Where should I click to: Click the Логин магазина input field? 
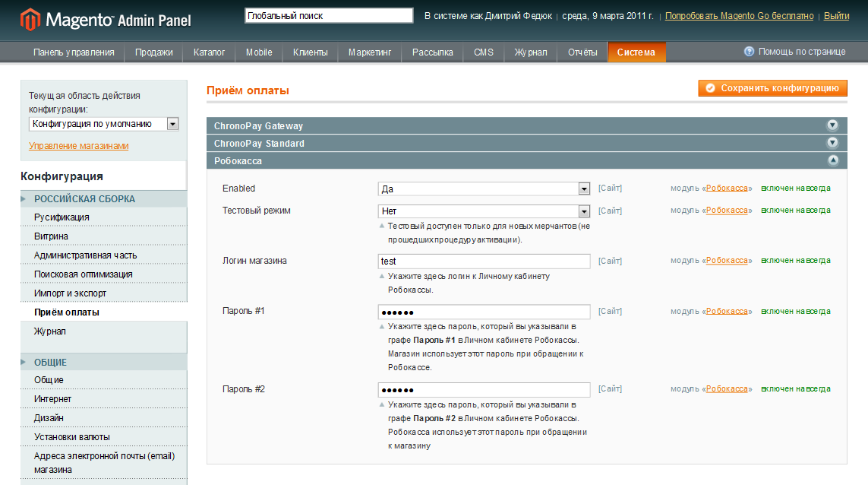(484, 261)
